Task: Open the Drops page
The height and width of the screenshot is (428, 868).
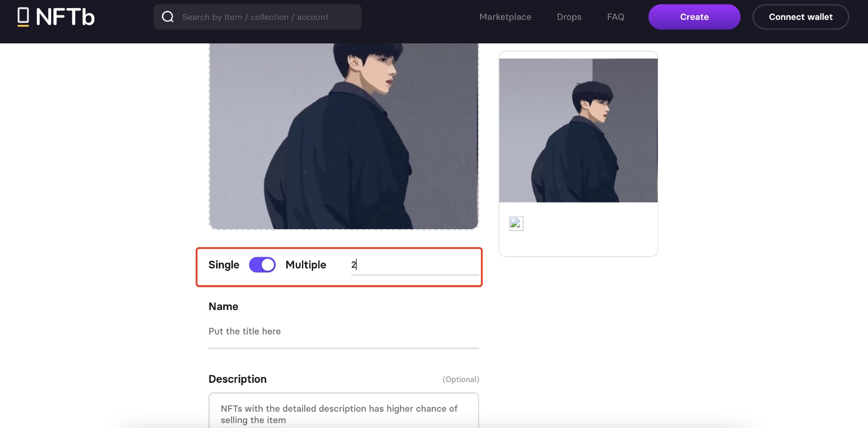Action: point(569,17)
